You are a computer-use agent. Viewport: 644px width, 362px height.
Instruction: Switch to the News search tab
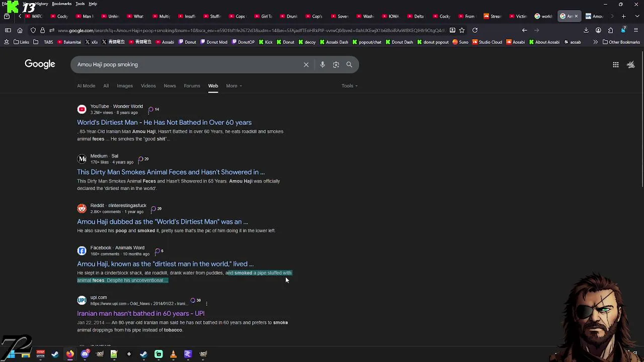coord(170,85)
